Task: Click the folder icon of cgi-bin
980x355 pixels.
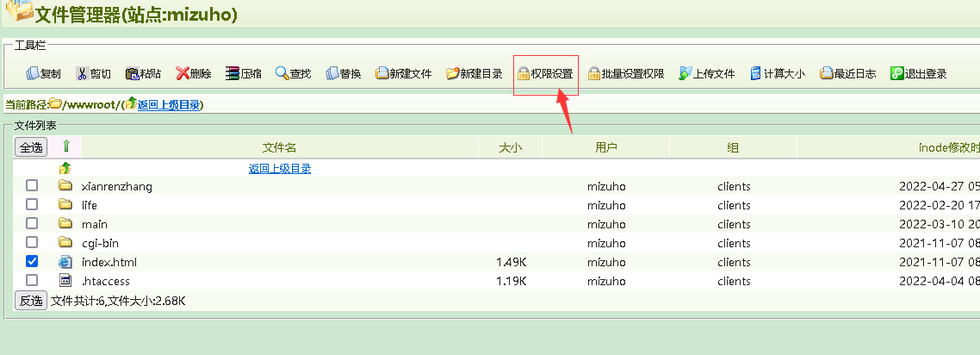Action: (65, 242)
